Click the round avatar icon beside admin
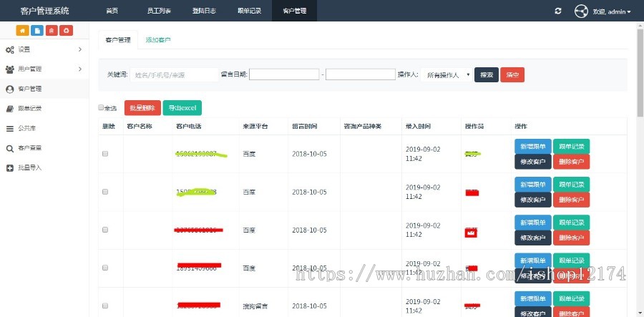 pyautogui.click(x=581, y=11)
